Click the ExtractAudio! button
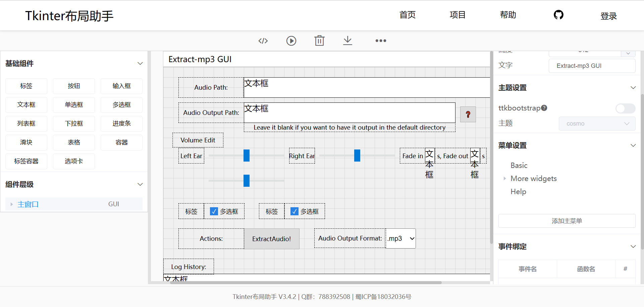Image resolution: width=644 pixels, height=307 pixels. pyautogui.click(x=272, y=239)
